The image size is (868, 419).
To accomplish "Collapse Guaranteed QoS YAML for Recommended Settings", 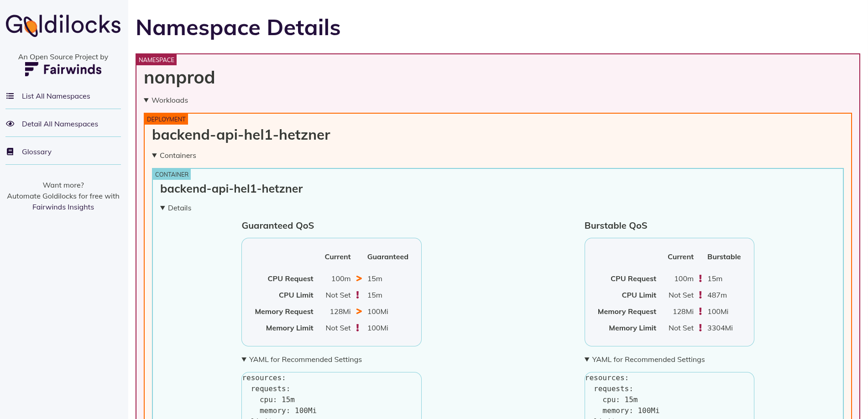I will pyautogui.click(x=302, y=360).
